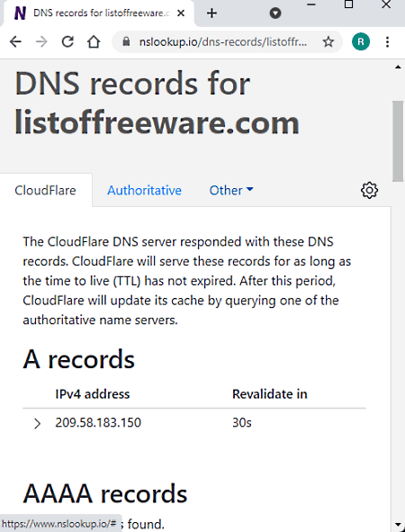Click the forward navigation arrow
405x532 pixels.
(41, 42)
